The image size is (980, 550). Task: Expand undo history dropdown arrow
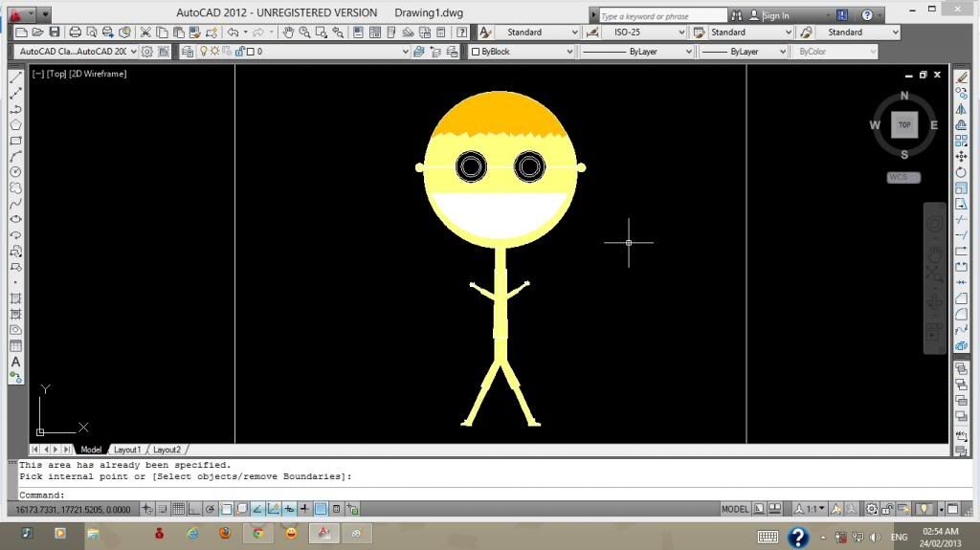pyautogui.click(x=245, y=32)
